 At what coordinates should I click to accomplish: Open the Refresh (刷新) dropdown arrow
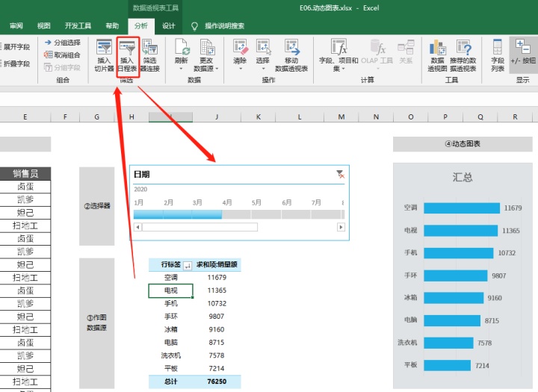coord(181,69)
